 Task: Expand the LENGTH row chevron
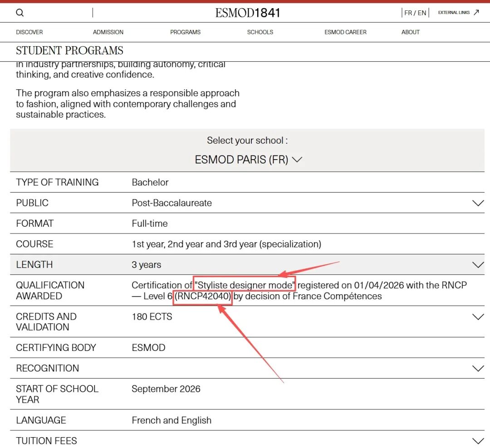pos(478,265)
